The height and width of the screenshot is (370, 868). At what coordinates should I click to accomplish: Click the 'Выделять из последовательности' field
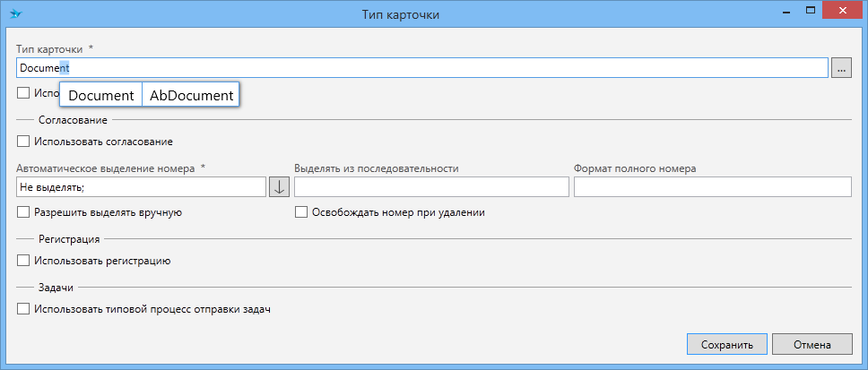tap(431, 186)
